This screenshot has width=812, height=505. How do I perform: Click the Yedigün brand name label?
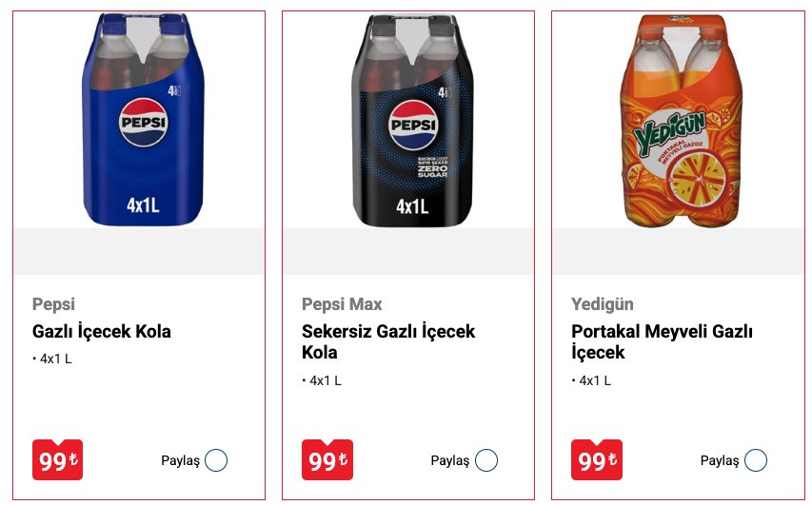click(602, 304)
